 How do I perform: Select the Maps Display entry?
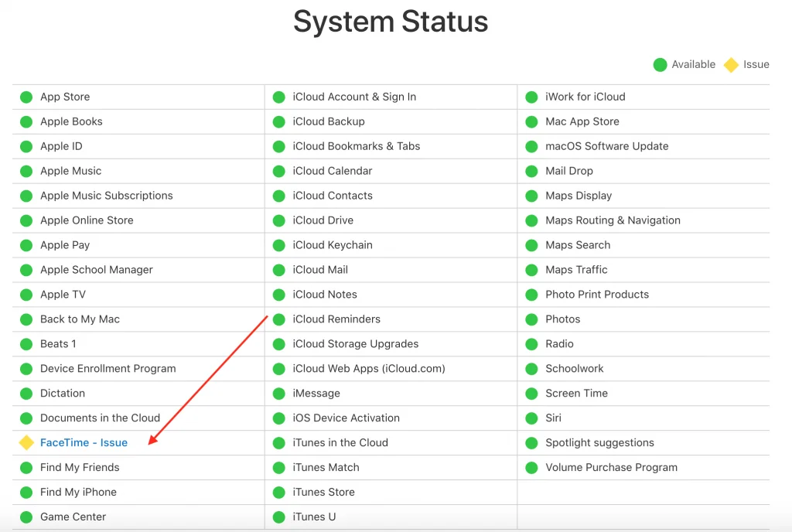click(x=579, y=196)
